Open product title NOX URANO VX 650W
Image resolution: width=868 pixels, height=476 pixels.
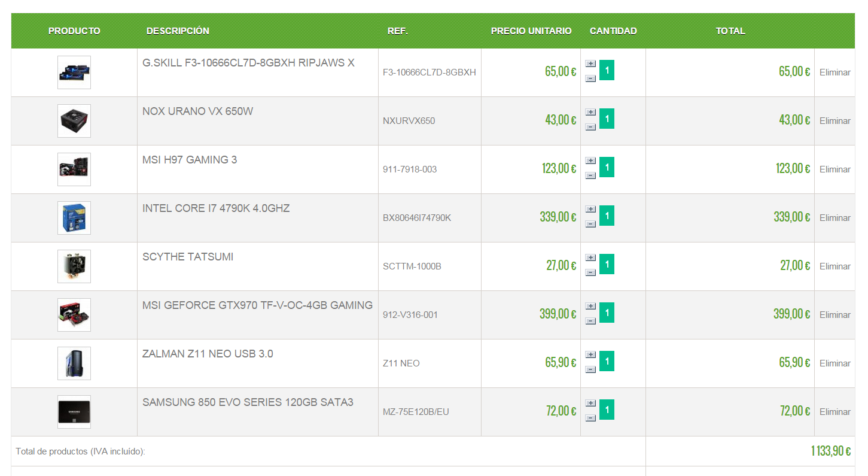[197, 111]
